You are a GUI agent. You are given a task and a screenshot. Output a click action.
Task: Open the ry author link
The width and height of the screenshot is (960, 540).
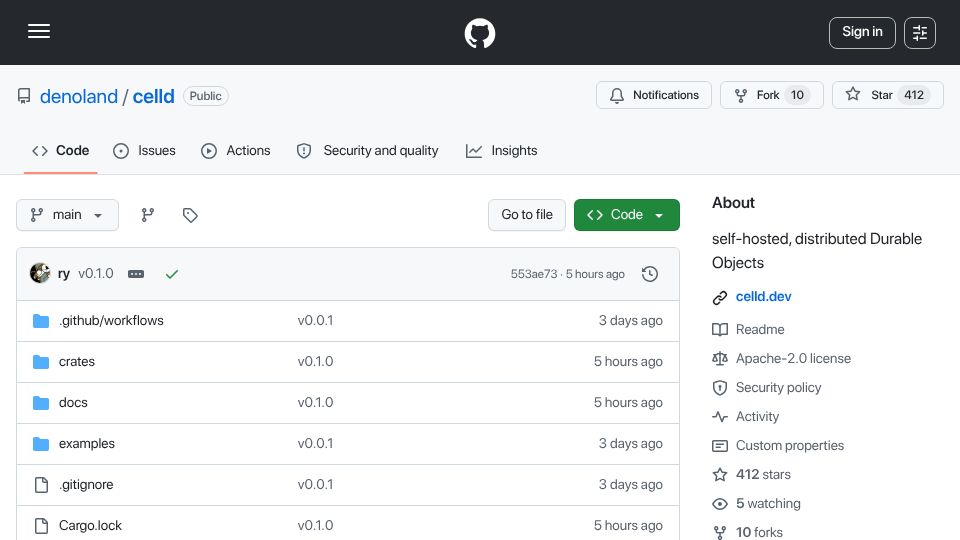point(64,274)
